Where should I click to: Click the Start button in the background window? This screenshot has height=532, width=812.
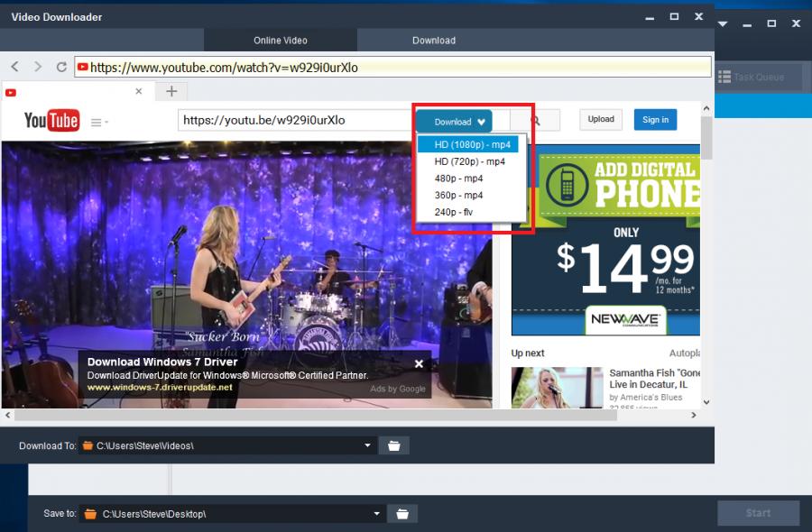pyautogui.click(x=758, y=513)
